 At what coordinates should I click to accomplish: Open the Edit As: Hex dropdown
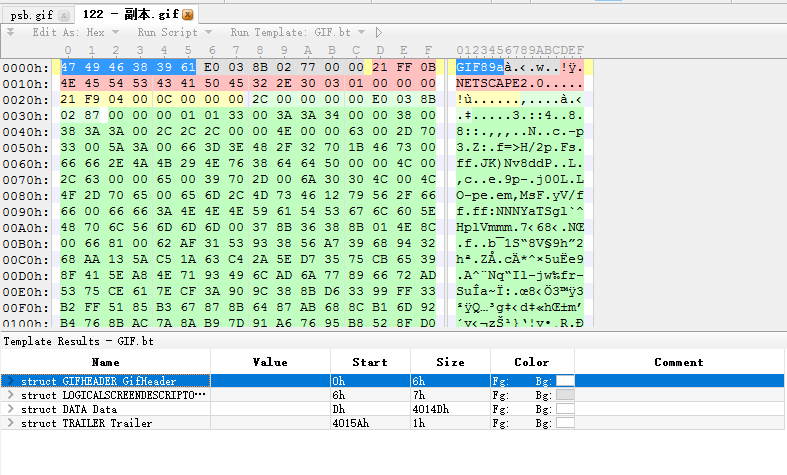[x=75, y=32]
